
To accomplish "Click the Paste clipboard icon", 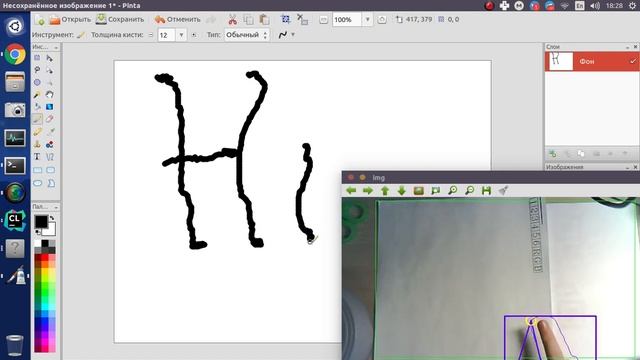I will (x=264, y=19).
